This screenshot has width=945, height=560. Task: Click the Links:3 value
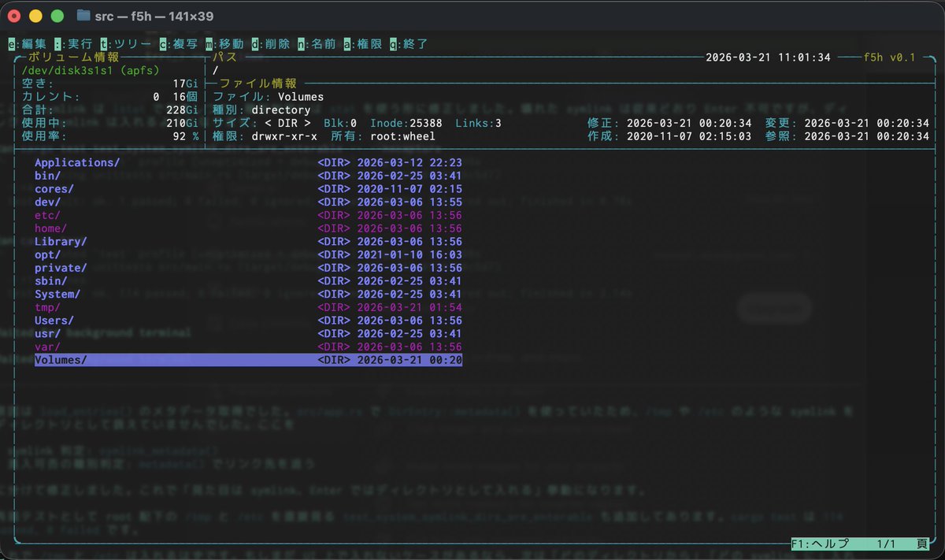coord(479,123)
